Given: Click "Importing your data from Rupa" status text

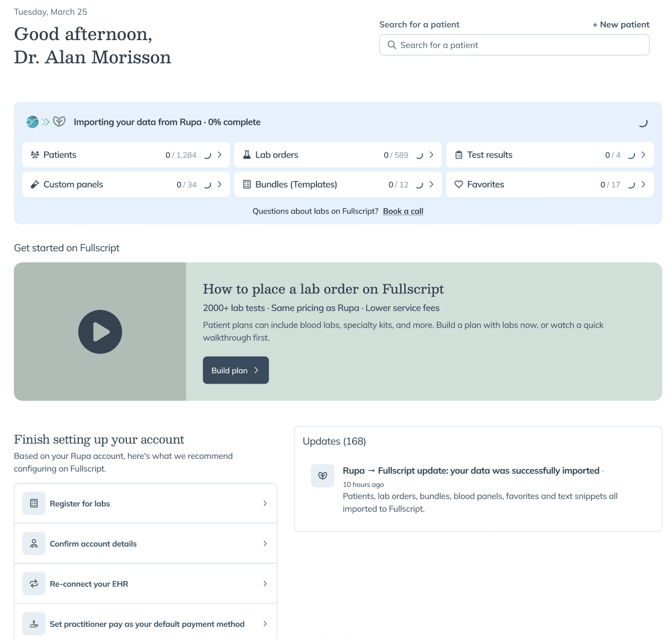Looking at the screenshot, I should (167, 122).
